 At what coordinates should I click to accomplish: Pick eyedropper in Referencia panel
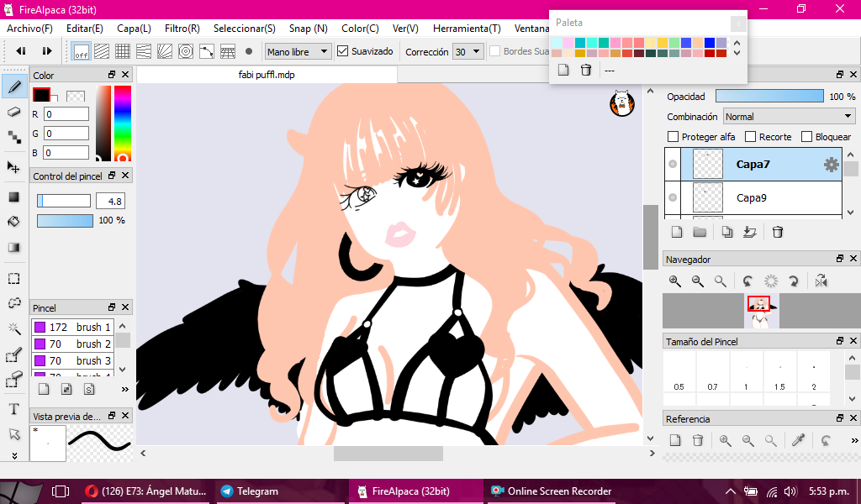799,440
